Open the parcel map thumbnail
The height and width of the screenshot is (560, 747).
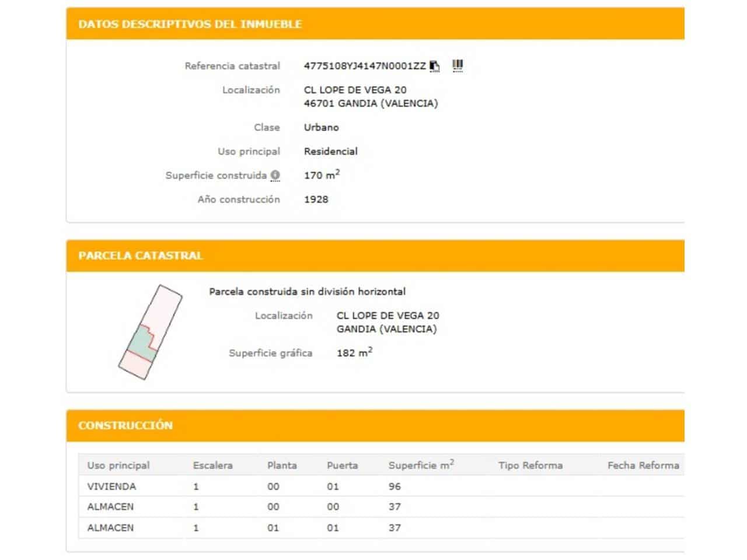pyautogui.click(x=149, y=332)
